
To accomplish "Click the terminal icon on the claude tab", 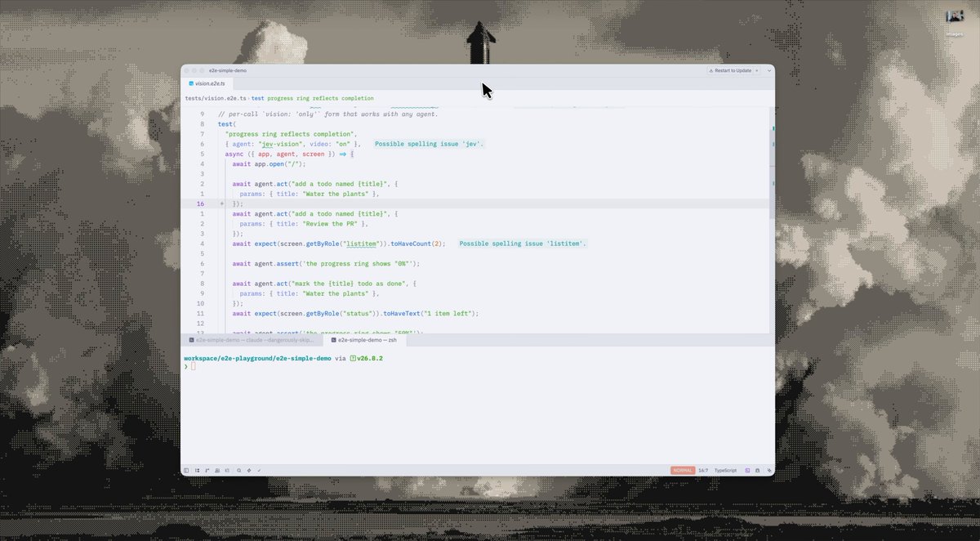I will pyautogui.click(x=191, y=339).
